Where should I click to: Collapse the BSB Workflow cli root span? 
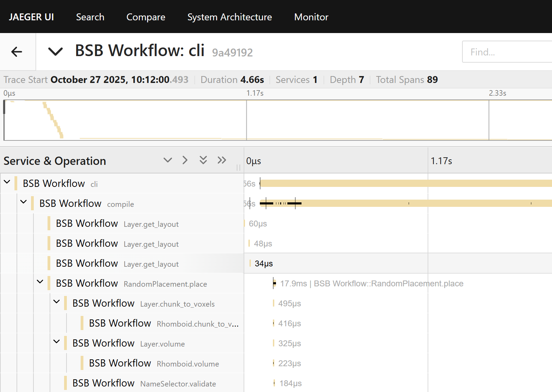7,182
